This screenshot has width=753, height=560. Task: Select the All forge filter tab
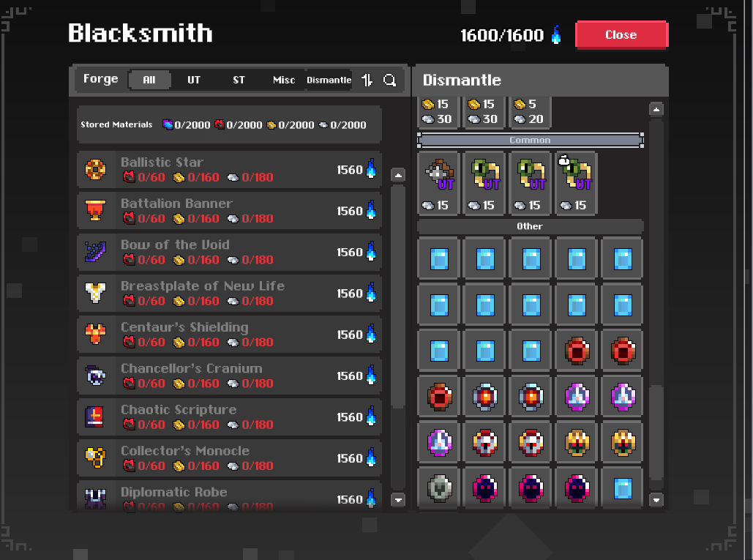(x=149, y=80)
